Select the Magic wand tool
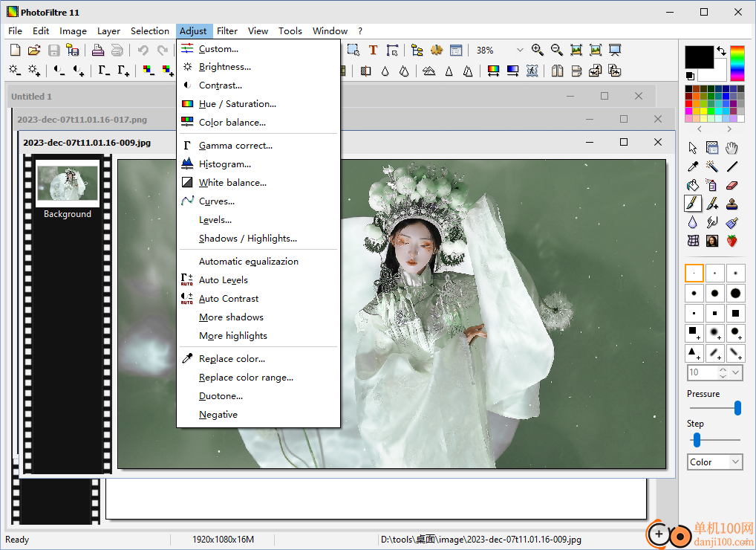This screenshot has height=550, width=756. 712,166
